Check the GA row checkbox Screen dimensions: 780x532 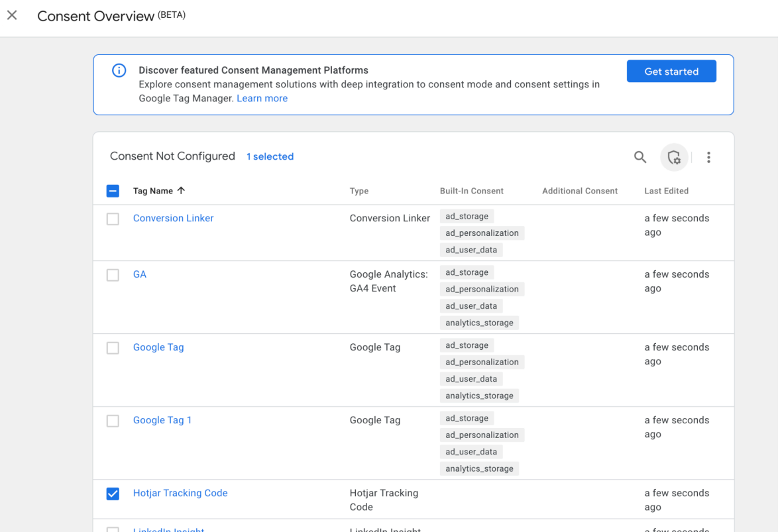[x=113, y=275]
